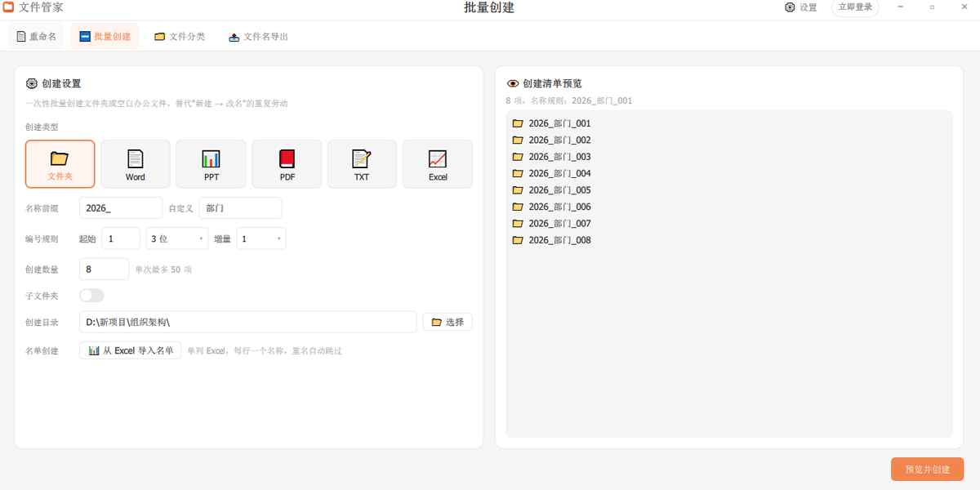Click folder icon of 2026_部门_005

tap(518, 190)
